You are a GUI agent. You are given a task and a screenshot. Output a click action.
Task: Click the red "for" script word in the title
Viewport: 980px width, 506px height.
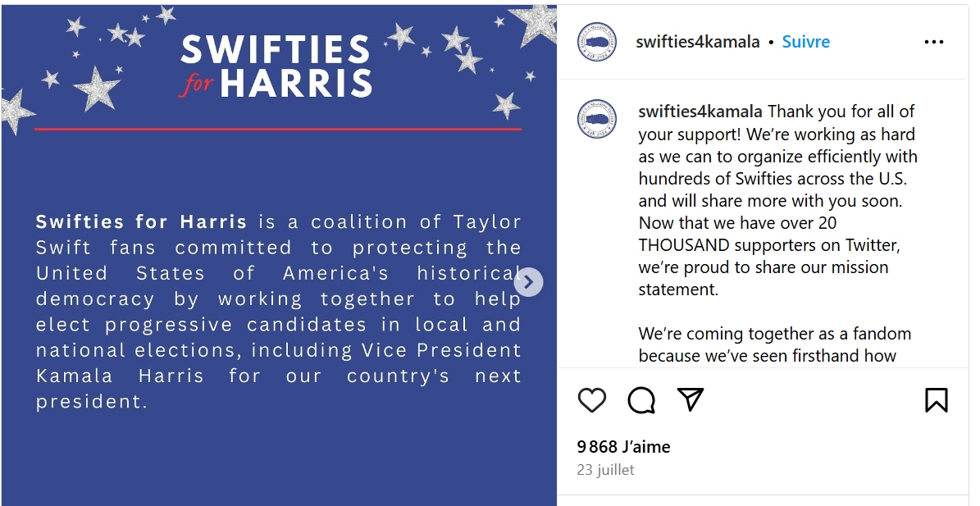click(198, 84)
